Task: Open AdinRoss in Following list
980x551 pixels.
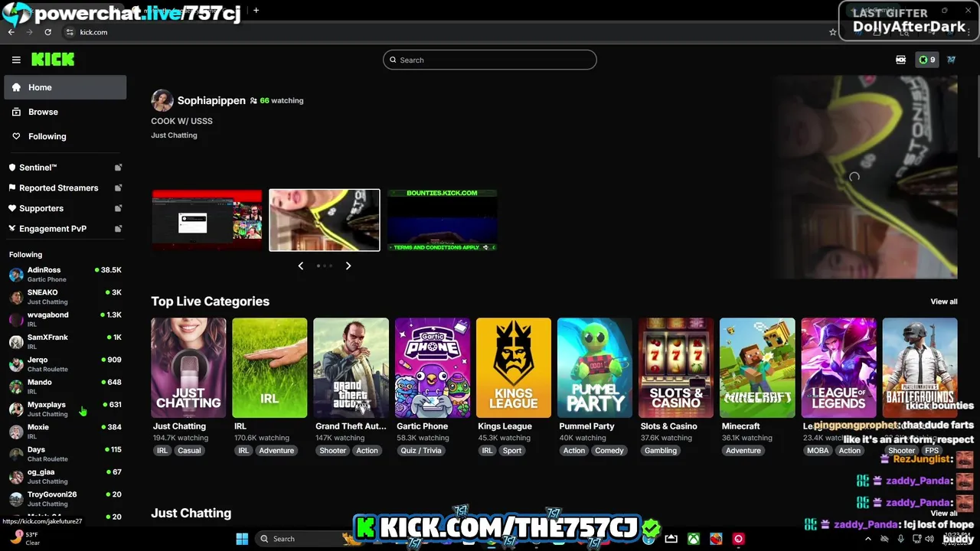Action: [x=65, y=274]
